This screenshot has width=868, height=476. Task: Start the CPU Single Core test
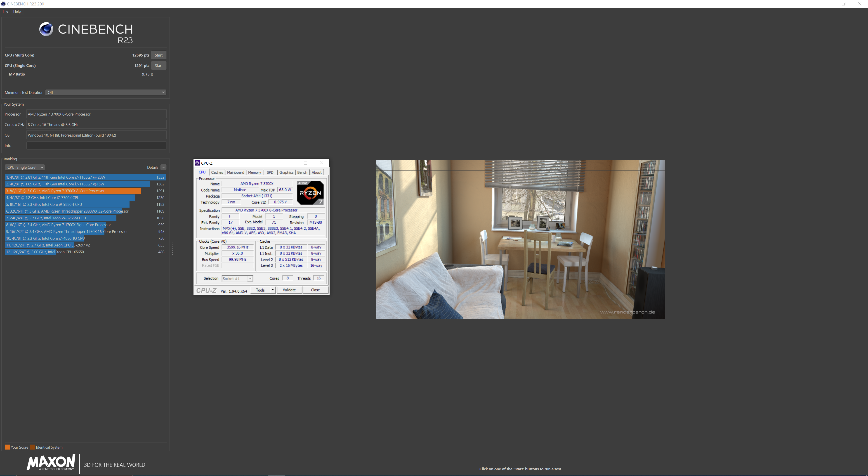point(158,65)
